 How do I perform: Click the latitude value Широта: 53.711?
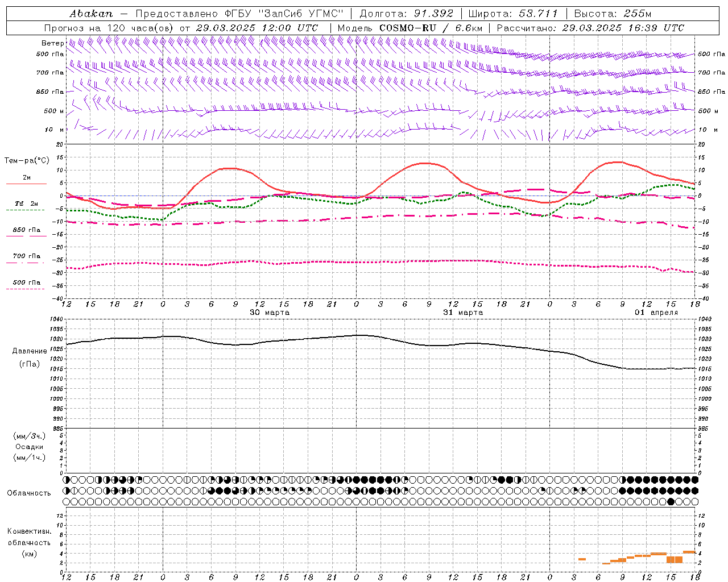(x=513, y=14)
